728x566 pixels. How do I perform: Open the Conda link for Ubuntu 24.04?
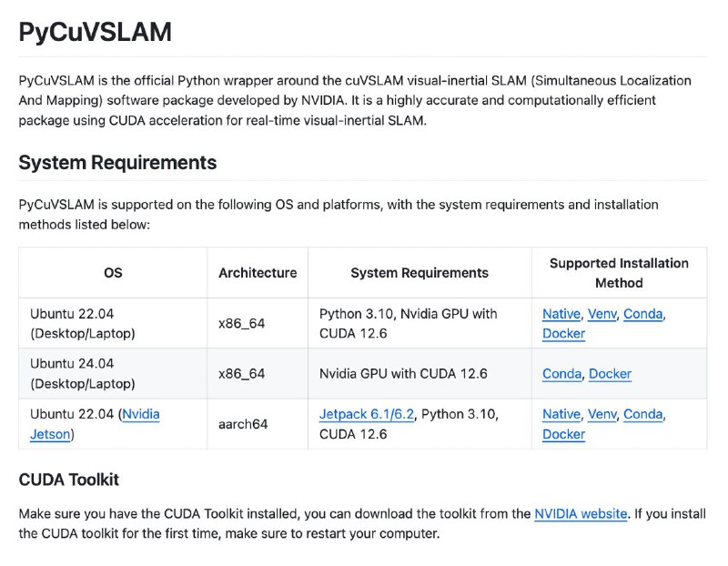click(x=561, y=374)
